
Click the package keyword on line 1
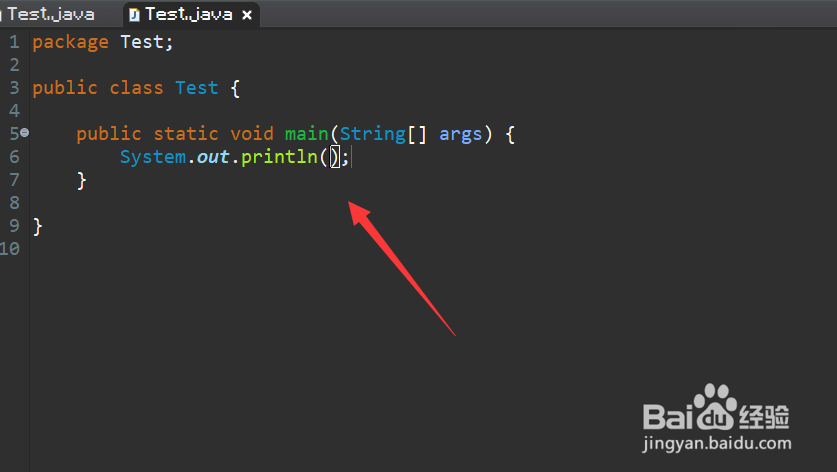(x=70, y=42)
